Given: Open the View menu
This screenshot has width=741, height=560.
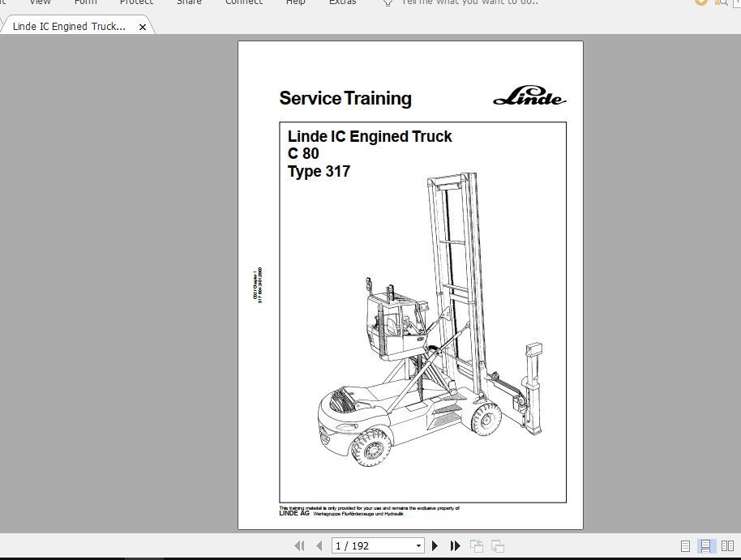Looking at the screenshot, I should [x=40, y=2].
